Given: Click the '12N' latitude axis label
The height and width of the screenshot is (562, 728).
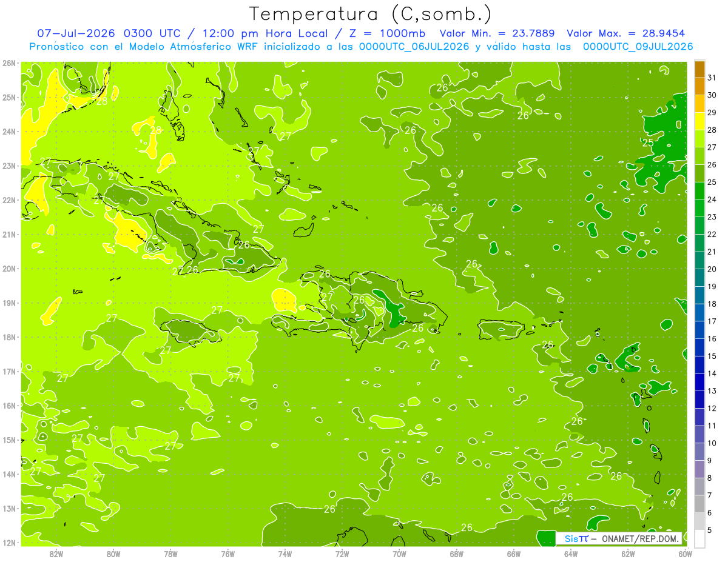Looking at the screenshot, I should tap(8, 543).
